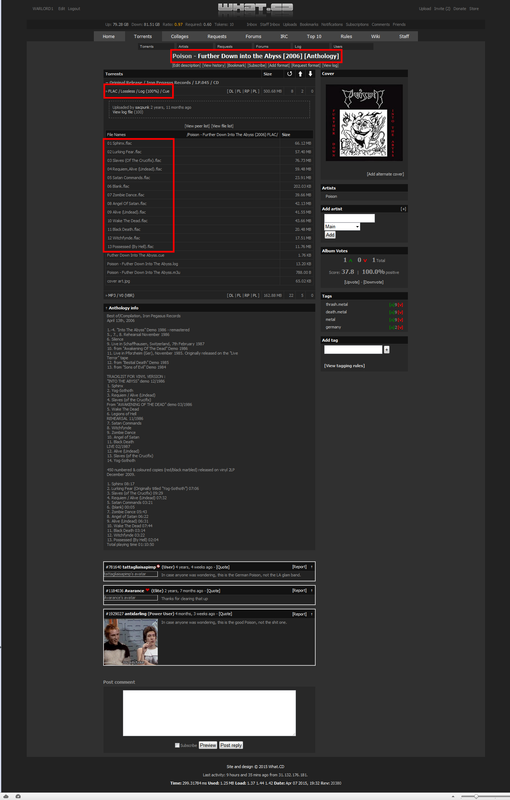Expand the FLAC / Lossless / Log (100%) / Cue torrent
The image size is (510, 800).
[138, 91]
